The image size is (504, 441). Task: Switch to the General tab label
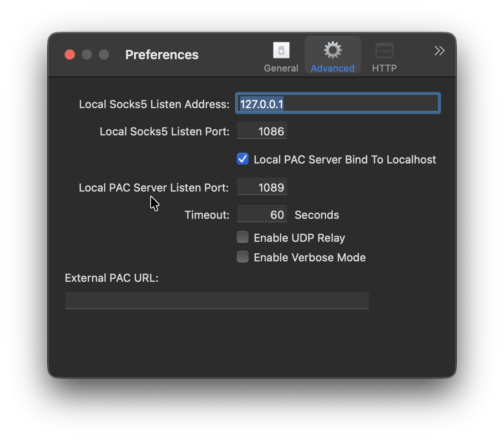point(281,68)
